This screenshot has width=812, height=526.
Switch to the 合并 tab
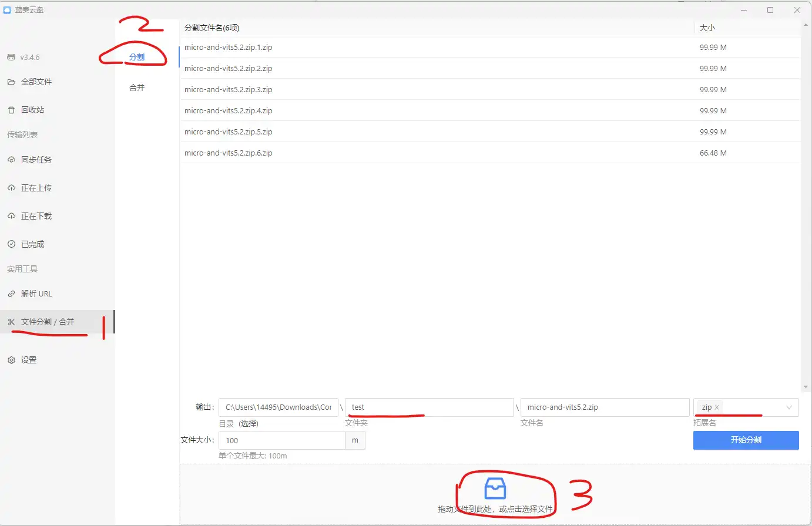(x=137, y=87)
